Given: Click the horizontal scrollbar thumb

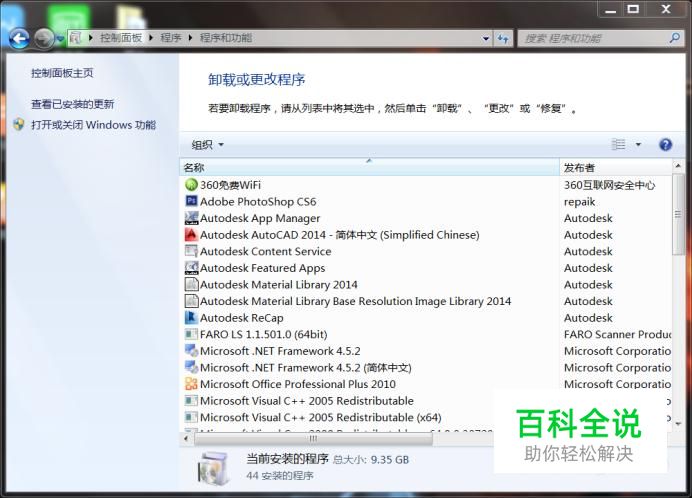Looking at the screenshot, I should pos(313,438).
